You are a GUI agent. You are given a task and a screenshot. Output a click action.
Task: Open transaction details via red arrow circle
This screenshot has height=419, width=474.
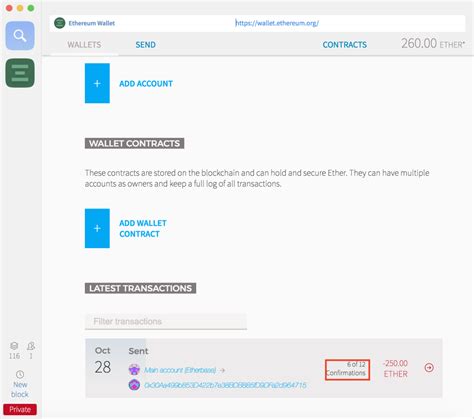tap(429, 368)
